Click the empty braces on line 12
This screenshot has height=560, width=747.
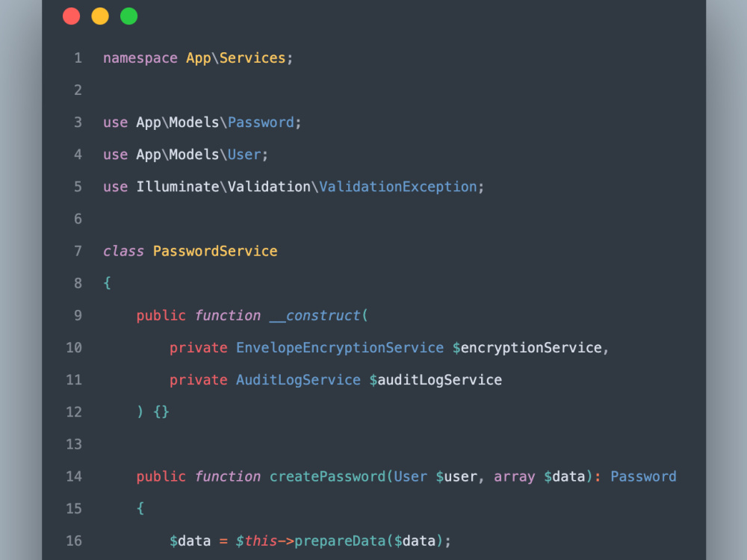161,412
